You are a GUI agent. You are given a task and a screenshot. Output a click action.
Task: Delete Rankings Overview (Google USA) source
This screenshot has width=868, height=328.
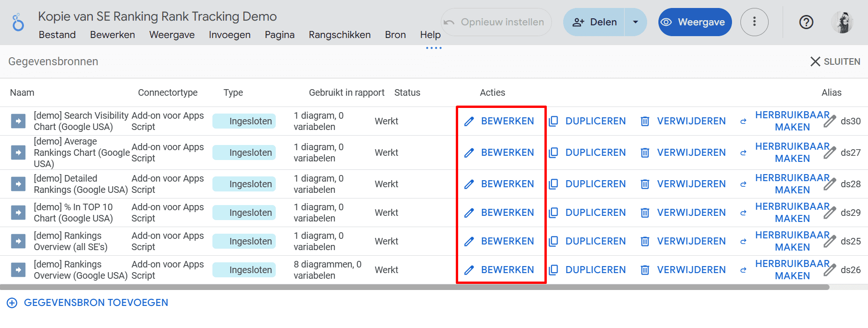pyautogui.click(x=683, y=270)
